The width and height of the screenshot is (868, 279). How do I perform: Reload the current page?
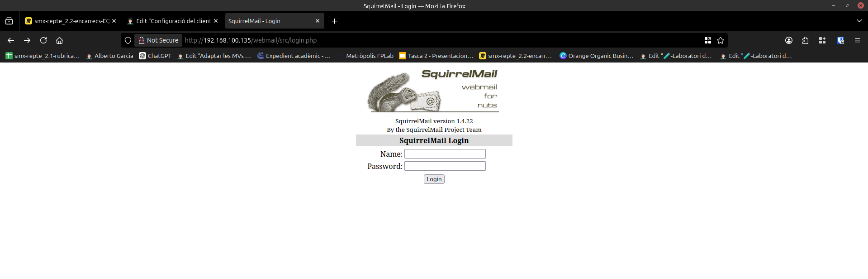pyautogui.click(x=43, y=40)
